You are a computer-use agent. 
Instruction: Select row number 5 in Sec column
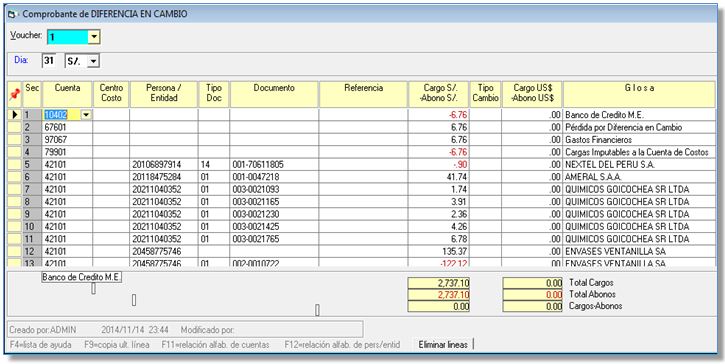click(32, 165)
